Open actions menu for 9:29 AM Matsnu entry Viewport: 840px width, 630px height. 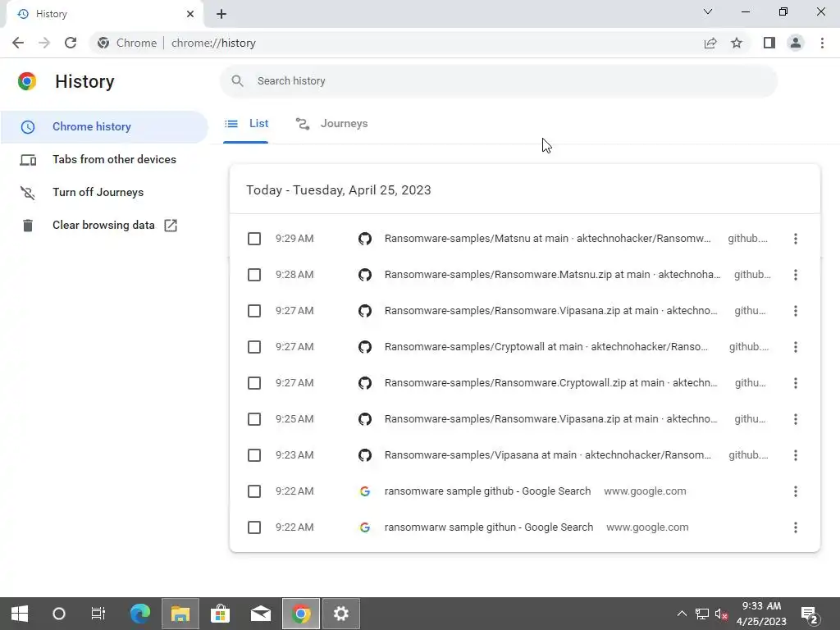point(795,239)
